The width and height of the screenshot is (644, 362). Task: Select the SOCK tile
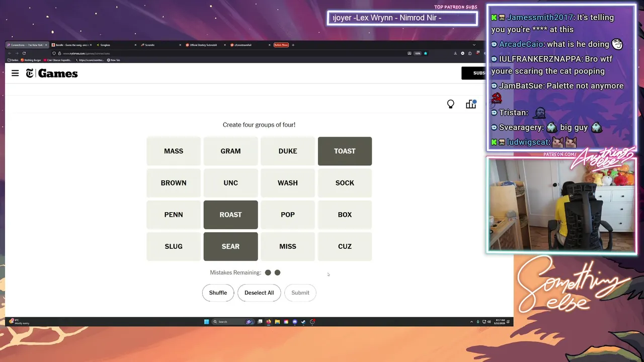345,183
